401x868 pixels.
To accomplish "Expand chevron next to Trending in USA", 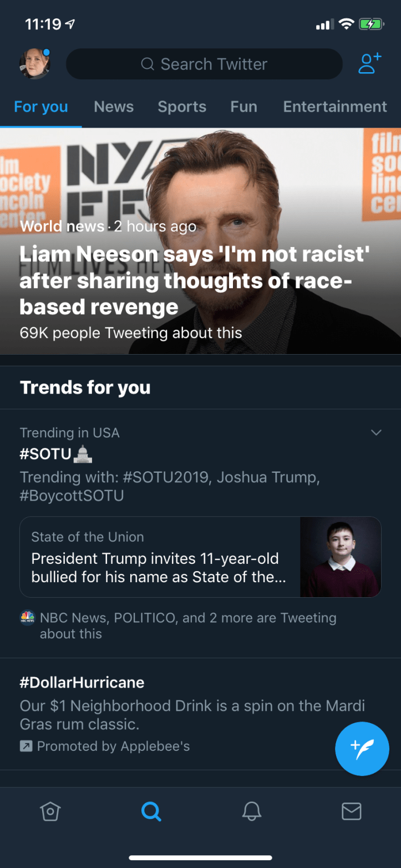I will pyautogui.click(x=376, y=432).
